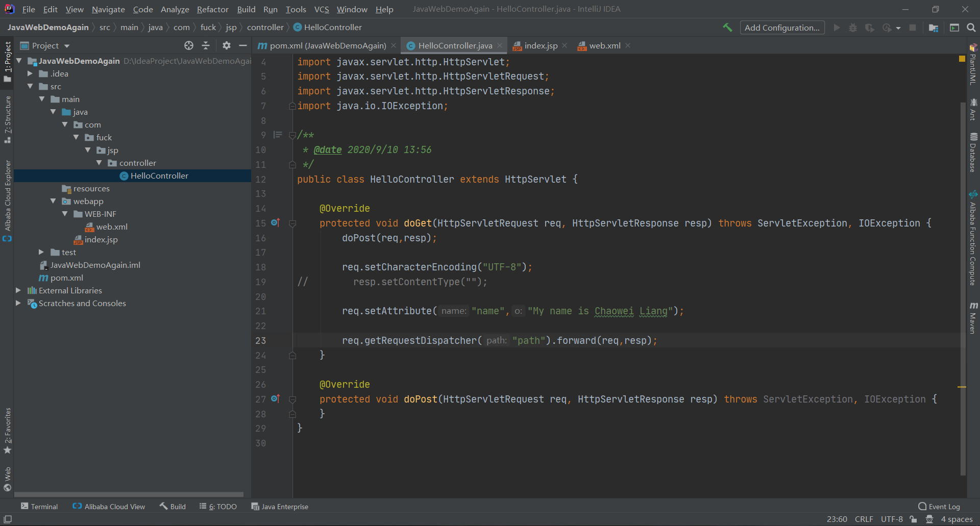Screen dimensions: 980x526
Task: Open the Refactor menu
Action: 213,9
